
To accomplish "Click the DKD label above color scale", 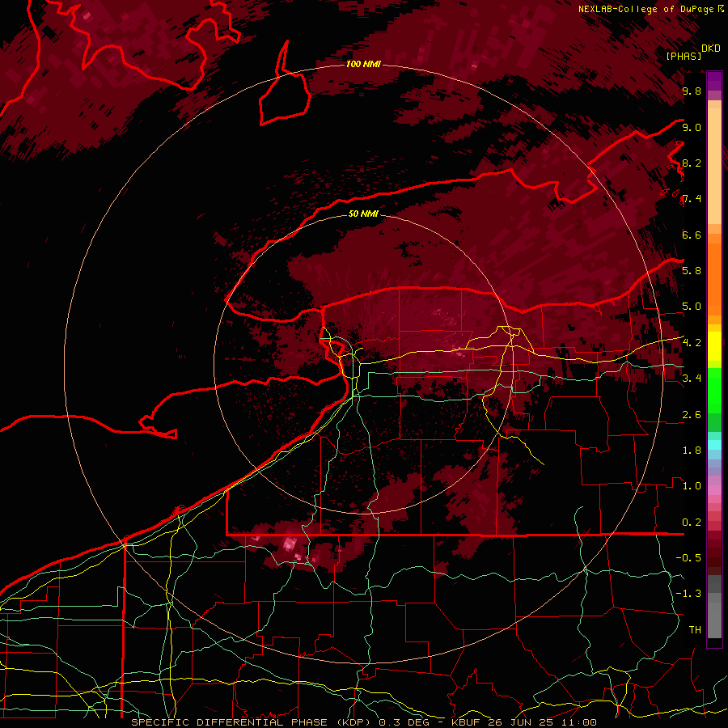I will pyautogui.click(x=710, y=49).
